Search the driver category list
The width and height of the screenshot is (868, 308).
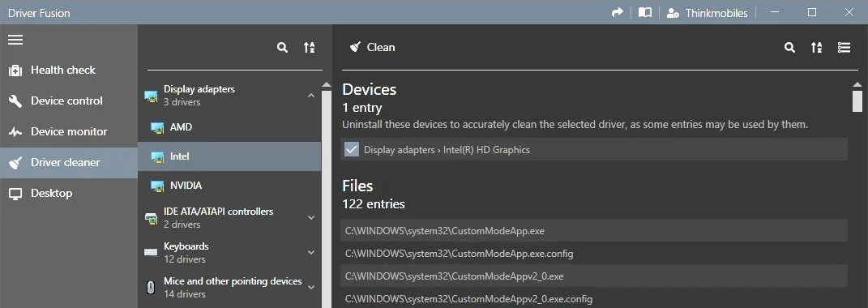282,48
